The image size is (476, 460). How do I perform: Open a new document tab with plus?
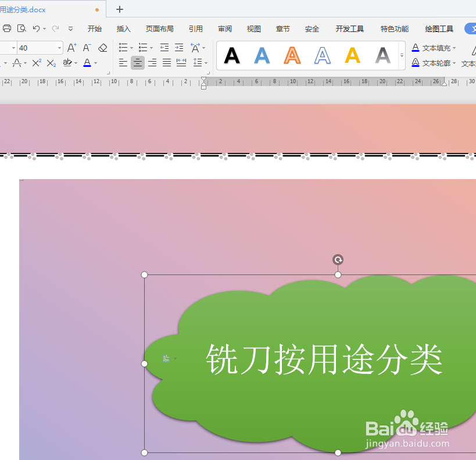120,9
